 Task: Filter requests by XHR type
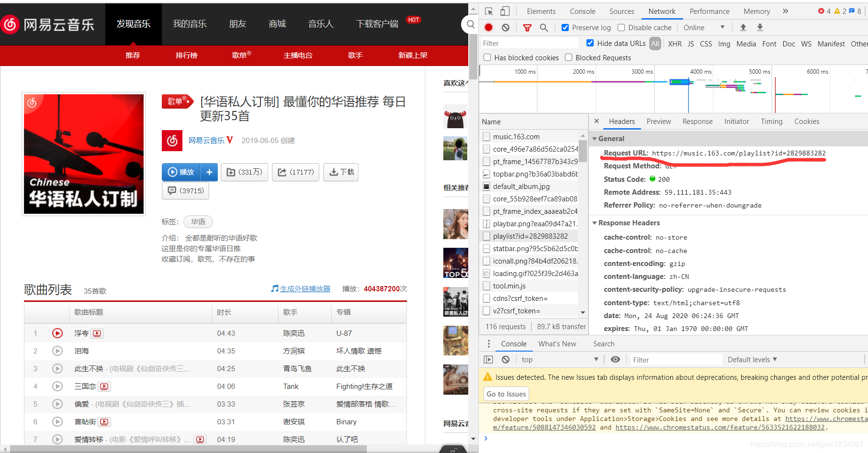pos(675,44)
